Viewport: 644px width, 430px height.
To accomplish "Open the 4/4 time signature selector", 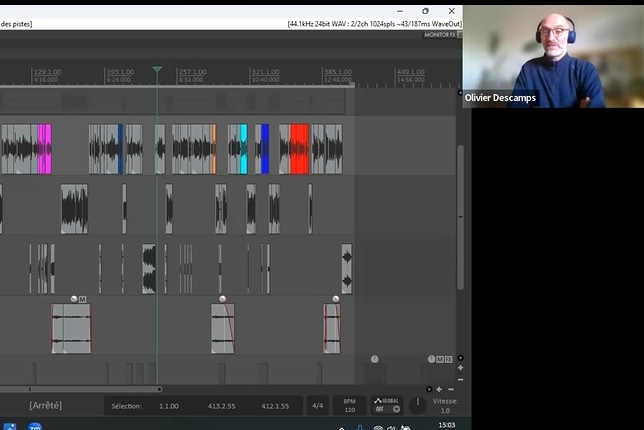I will (x=317, y=406).
